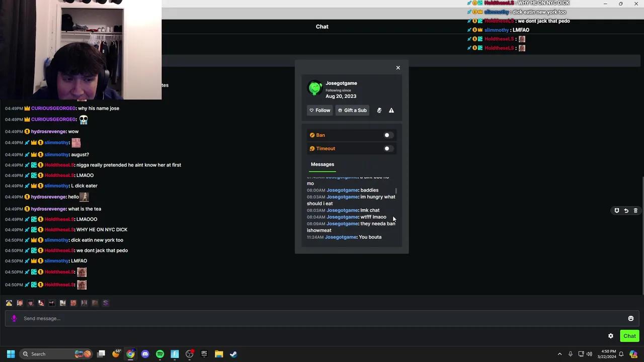Click slimmothy username on 'august?' message
644x362 pixels.
pos(56,155)
